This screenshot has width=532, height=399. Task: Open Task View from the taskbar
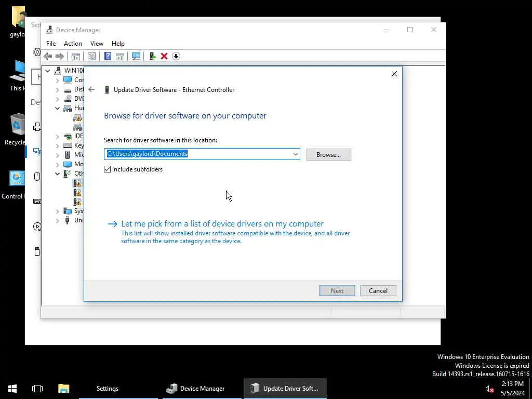click(37, 389)
